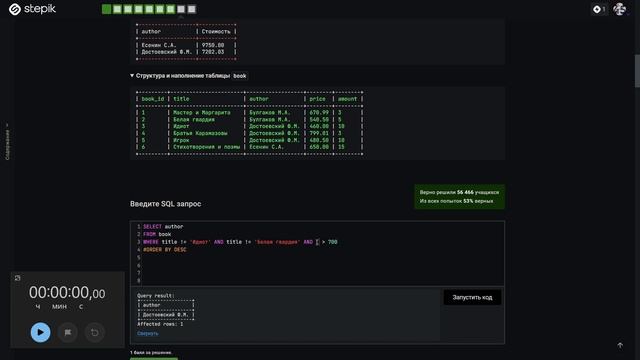This screenshot has width=640, height=360.
Task: Open the points counter icon
Action: click(599, 9)
